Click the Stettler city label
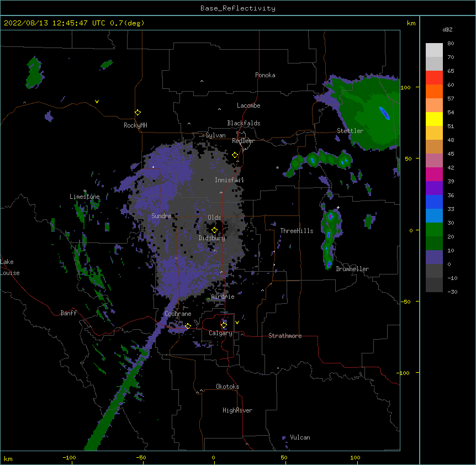Image resolution: width=476 pixels, height=465 pixels. [350, 131]
